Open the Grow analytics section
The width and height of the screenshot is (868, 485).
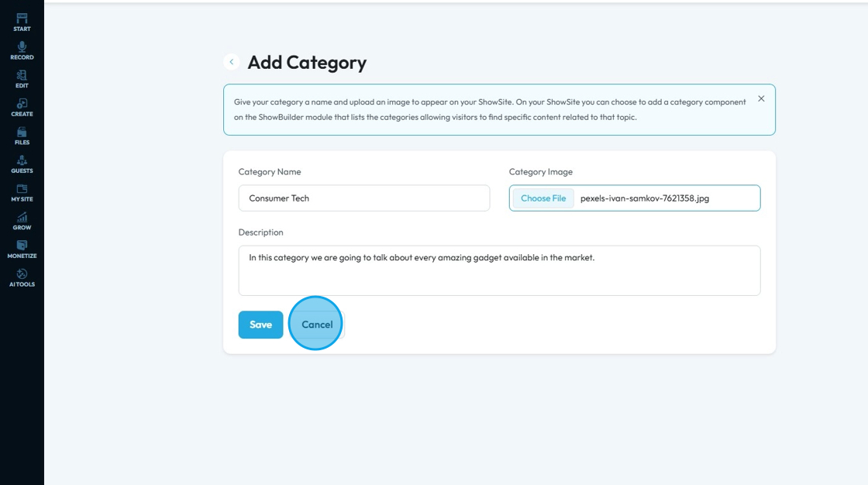pyautogui.click(x=22, y=221)
